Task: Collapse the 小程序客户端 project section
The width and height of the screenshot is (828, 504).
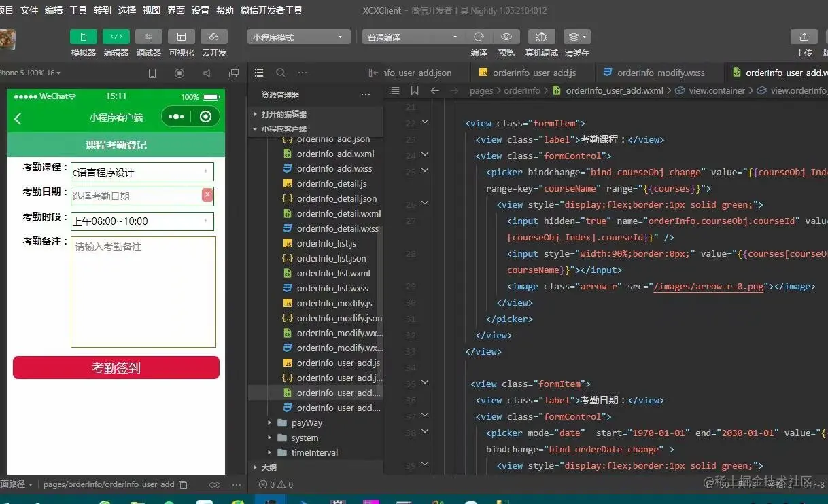Action: point(316,128)
